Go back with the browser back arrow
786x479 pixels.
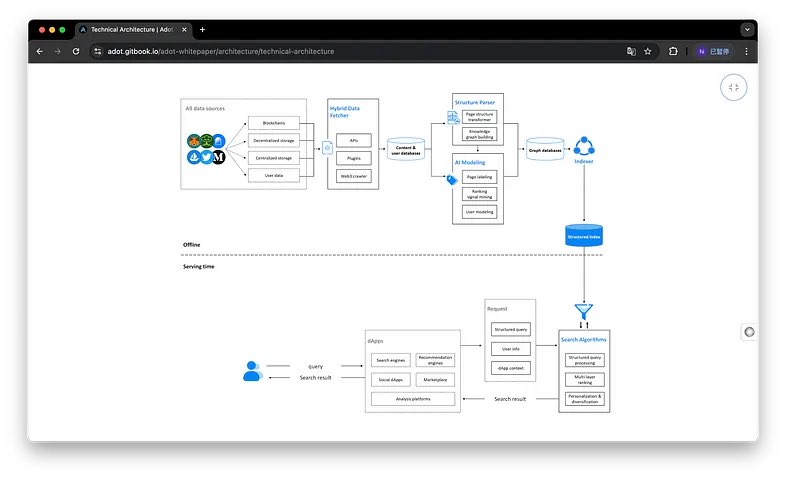pyautogui.click(x=40, y=51)
